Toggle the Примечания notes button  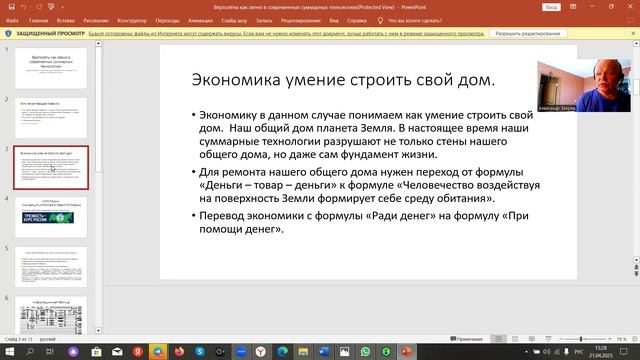[x=466, y=339]
